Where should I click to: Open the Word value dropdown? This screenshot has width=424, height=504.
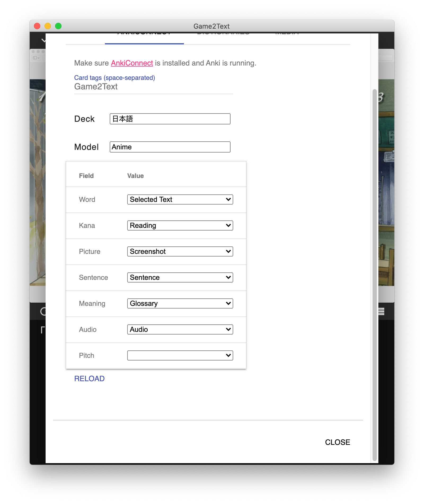180,199
